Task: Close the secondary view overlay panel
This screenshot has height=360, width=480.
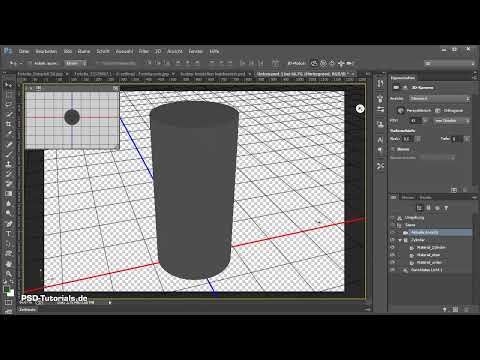Action: [x=31, y=88]
